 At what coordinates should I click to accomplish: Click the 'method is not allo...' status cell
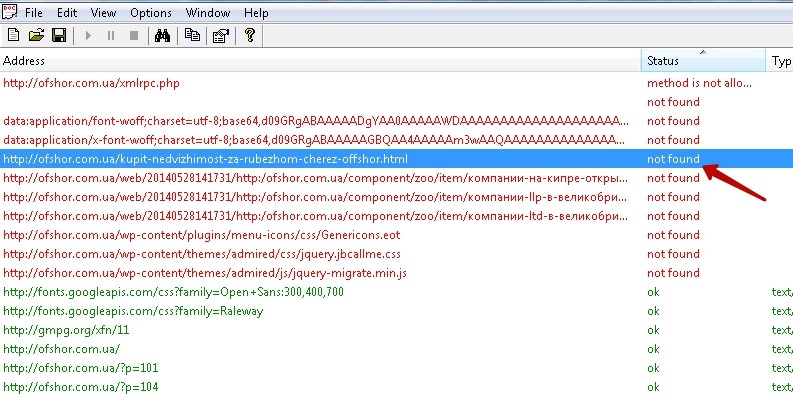(x=699, y=83)
